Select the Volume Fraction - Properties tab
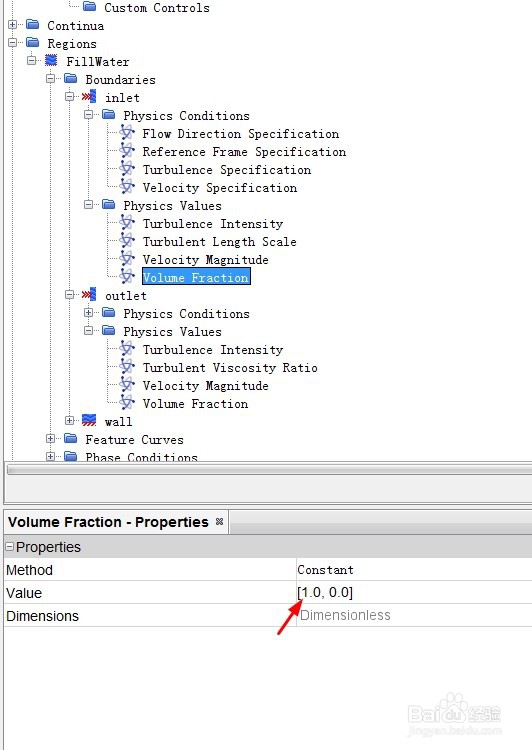This screenshot has height=750, width=532. 109,522
